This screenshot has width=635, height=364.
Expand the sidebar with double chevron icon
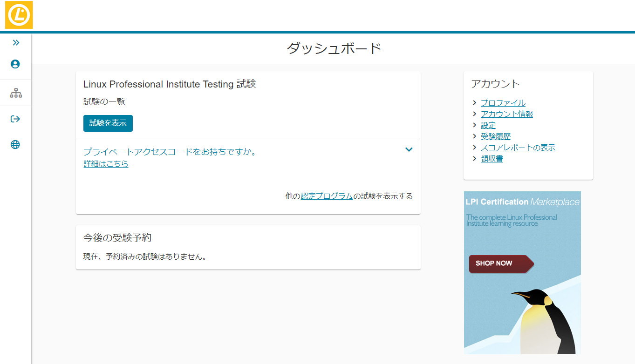click(x=16, y=43)
